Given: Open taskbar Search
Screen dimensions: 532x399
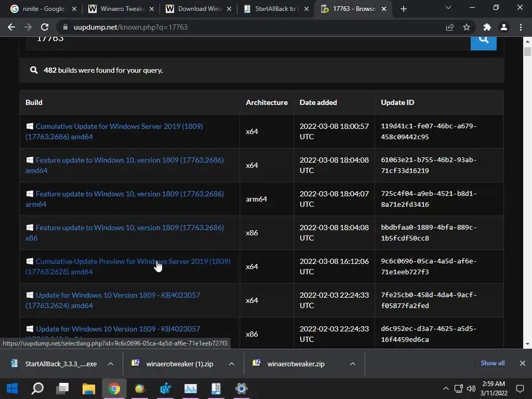Looking at the screenshot, I should tap(37, 389).
